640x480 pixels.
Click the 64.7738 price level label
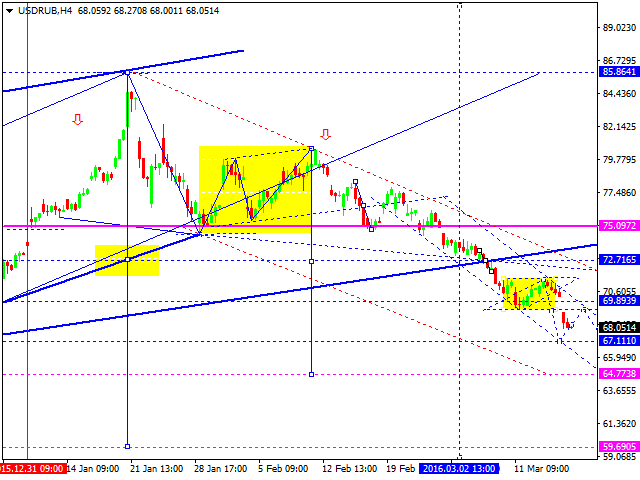coord(619,374)
